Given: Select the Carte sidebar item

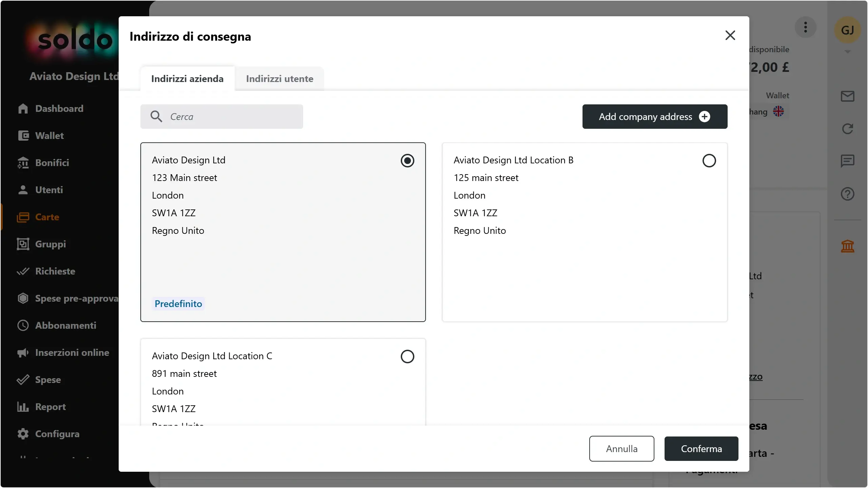Looking at the screenshot, I should pyautogui.click(x=38, y=217).
